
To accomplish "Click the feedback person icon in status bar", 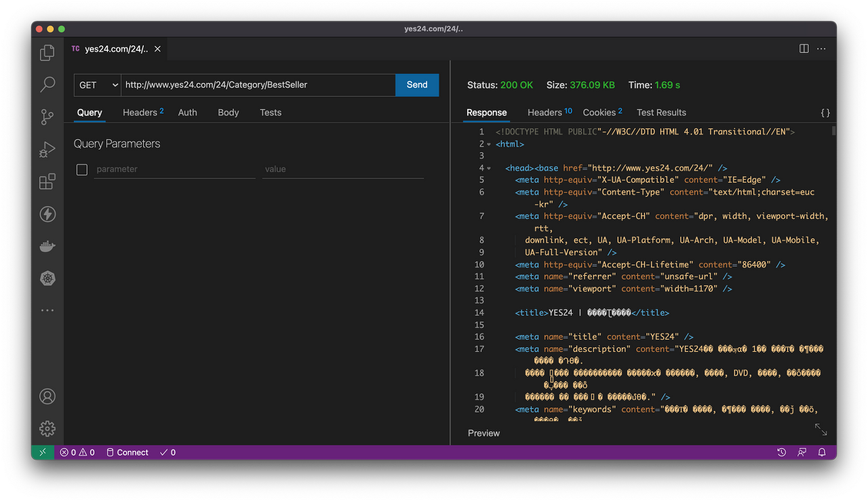I will point(802,452).
